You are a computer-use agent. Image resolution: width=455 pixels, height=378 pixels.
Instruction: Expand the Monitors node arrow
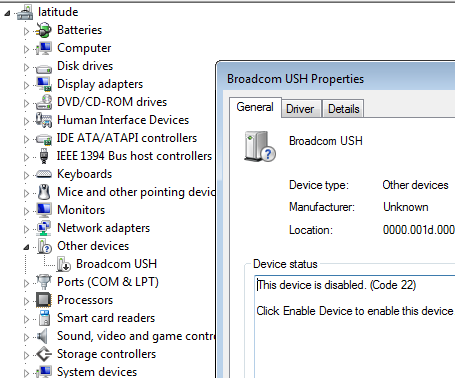click(x=26, y=211)
